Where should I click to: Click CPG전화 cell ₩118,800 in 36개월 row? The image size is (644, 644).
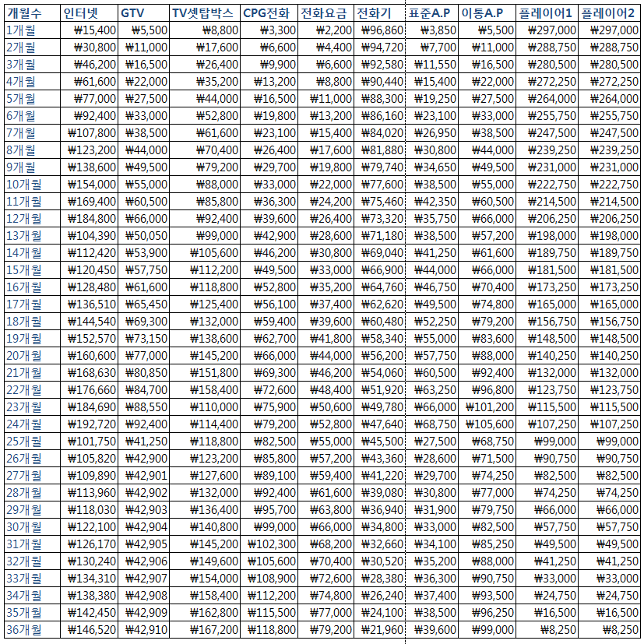[x=269, y=630]
